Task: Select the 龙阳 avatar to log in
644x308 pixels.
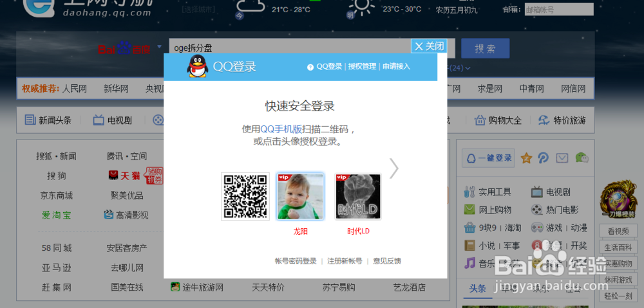Action: pos(300,197)
